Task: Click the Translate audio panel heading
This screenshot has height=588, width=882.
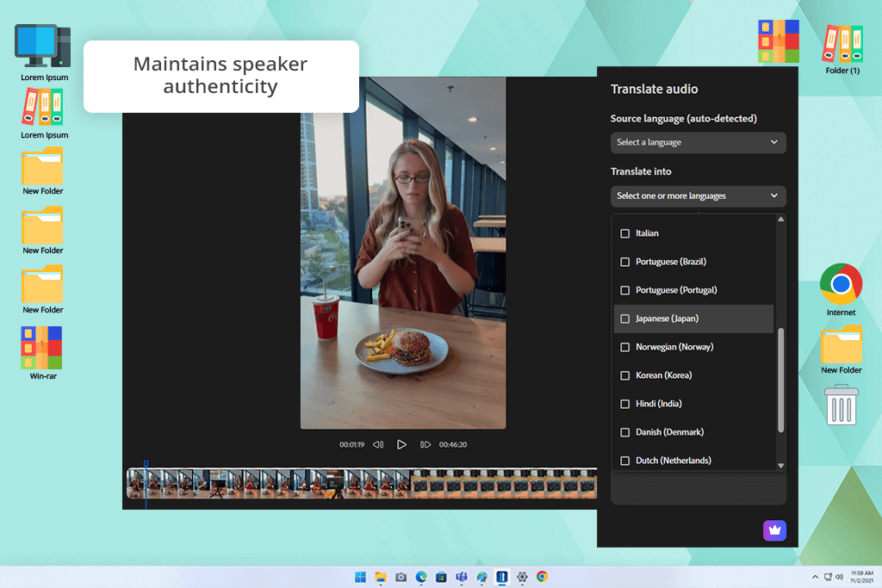Action: [655, 90]
